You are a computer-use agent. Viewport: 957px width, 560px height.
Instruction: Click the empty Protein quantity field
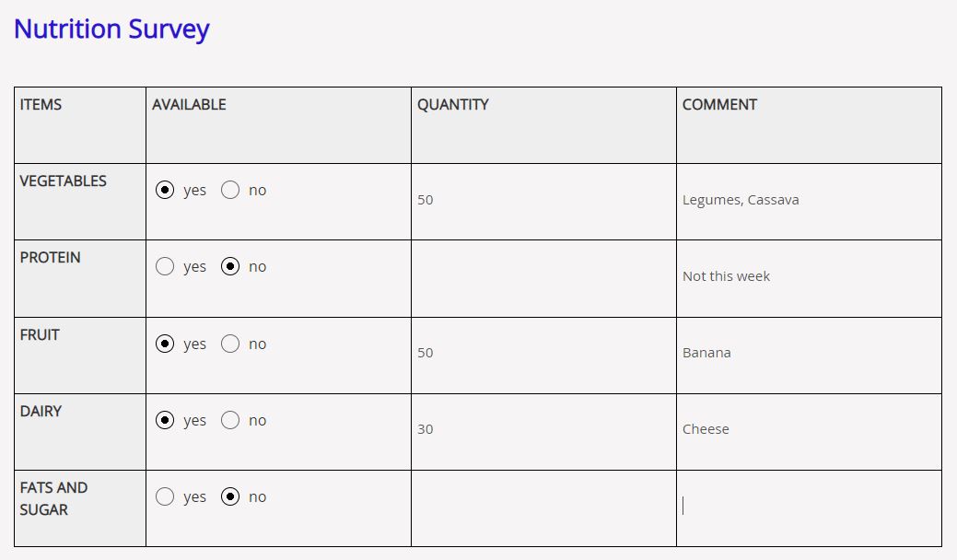pyautogui.click(x=543, y=276)
